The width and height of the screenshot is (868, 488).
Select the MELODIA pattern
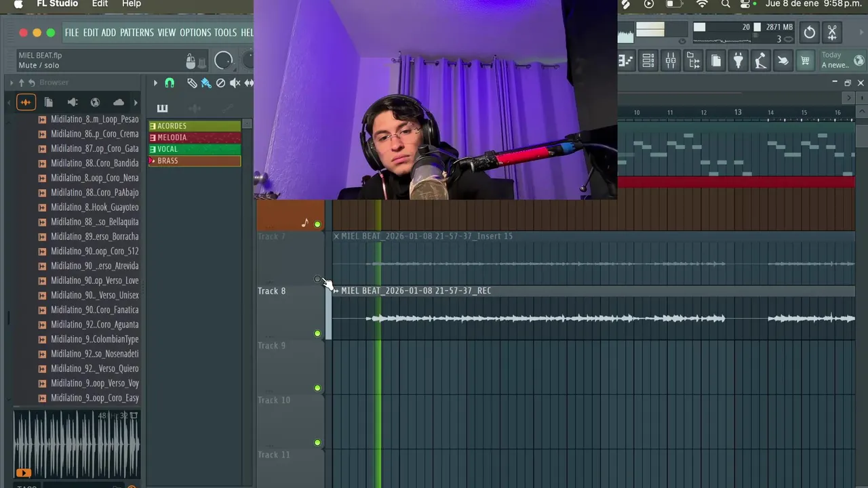(x=195, y=138)
